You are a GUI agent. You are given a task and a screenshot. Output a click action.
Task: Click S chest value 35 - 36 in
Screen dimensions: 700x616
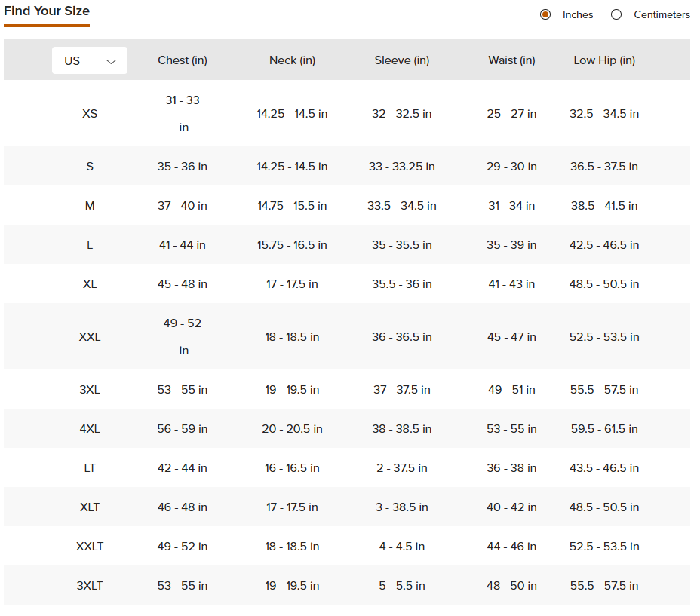[x=183, y=167]
